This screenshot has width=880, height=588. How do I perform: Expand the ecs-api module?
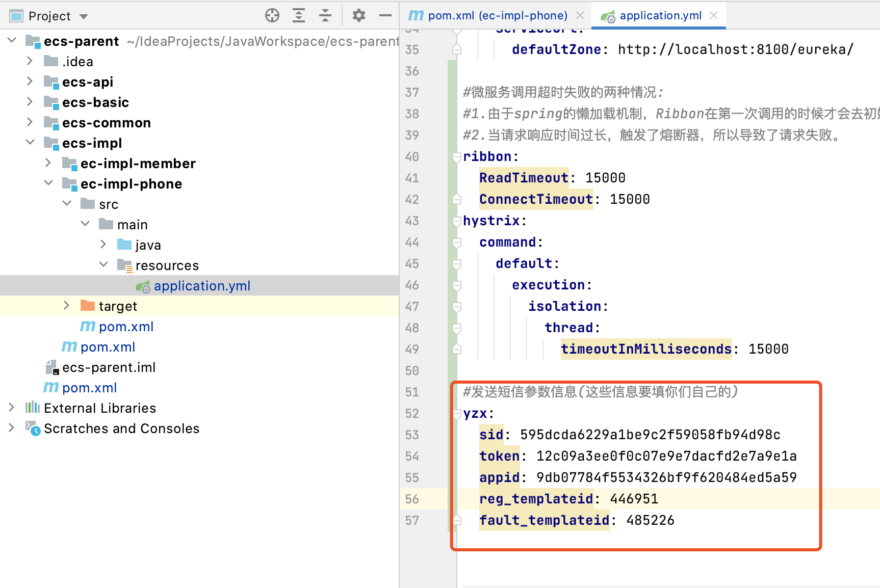coord(30,82)
